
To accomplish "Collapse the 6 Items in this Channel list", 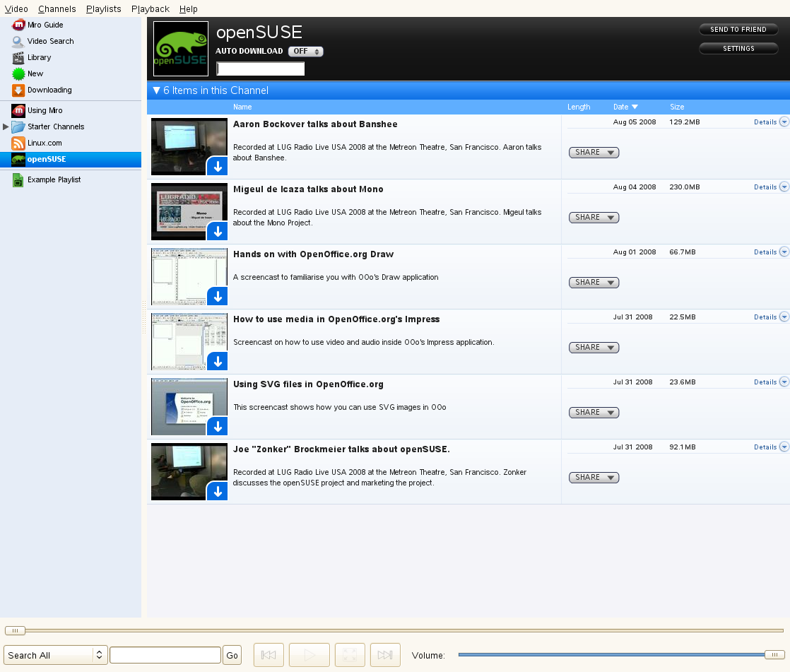I will click(x=156, y=90).
